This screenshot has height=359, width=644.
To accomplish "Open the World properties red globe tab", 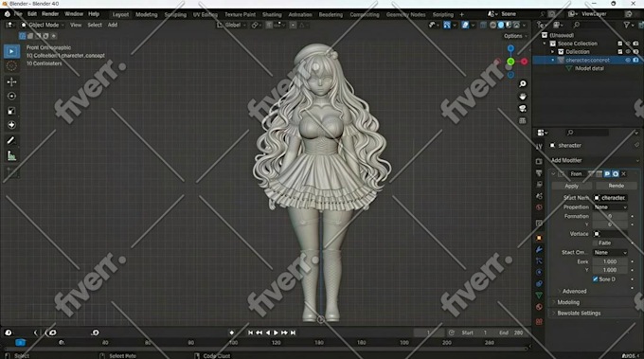I will click(539, 207).
